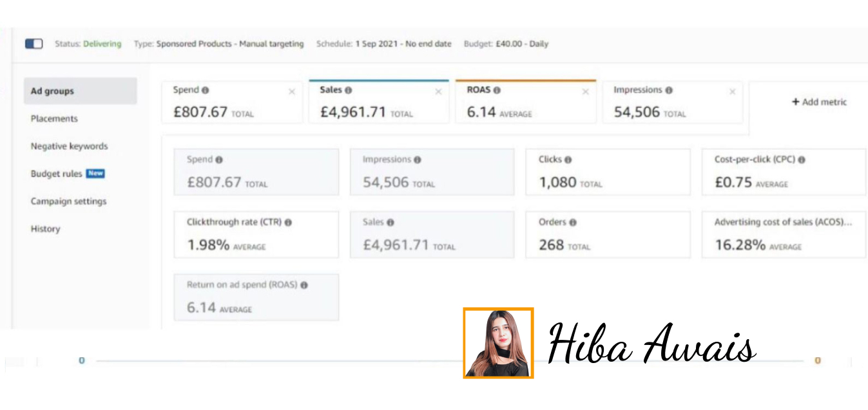Open the Placements section

tap(54, 118)
